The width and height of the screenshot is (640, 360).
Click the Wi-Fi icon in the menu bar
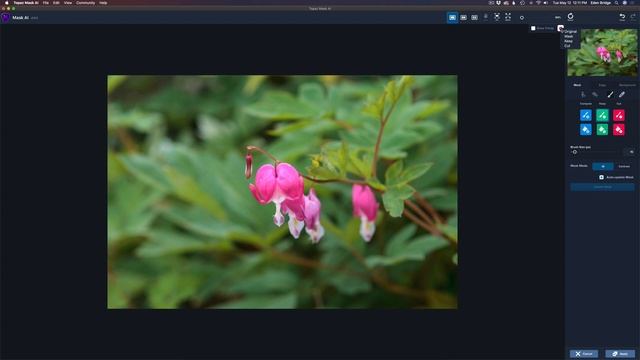tap(538, 2)
